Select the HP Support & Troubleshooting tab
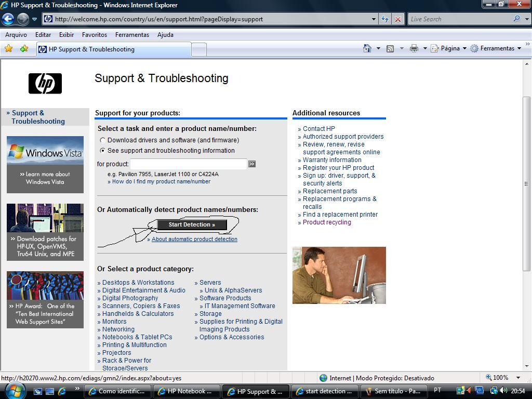This screenshot has height=399, width=532. (x=114, y=49)
